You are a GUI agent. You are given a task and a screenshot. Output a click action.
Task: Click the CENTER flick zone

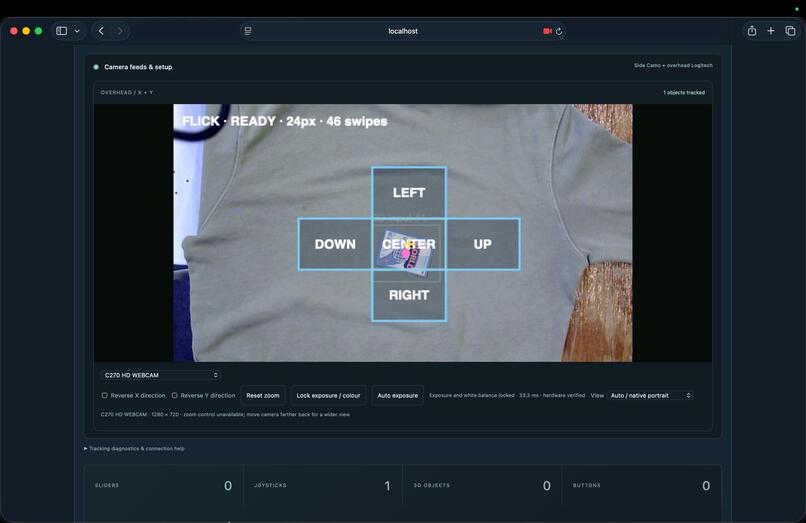point(409,244)
